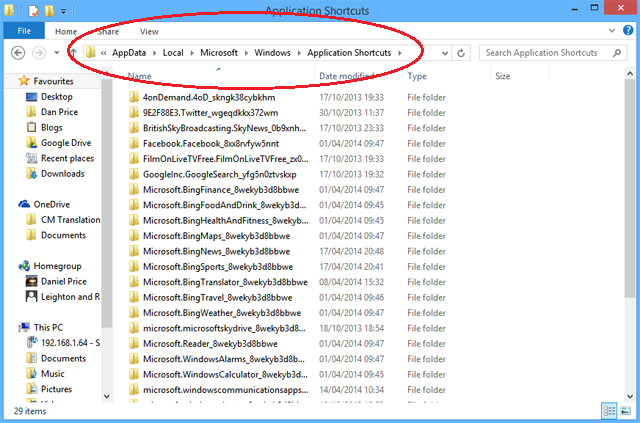Open Recent places in Favourites

(x=67, y=158)
